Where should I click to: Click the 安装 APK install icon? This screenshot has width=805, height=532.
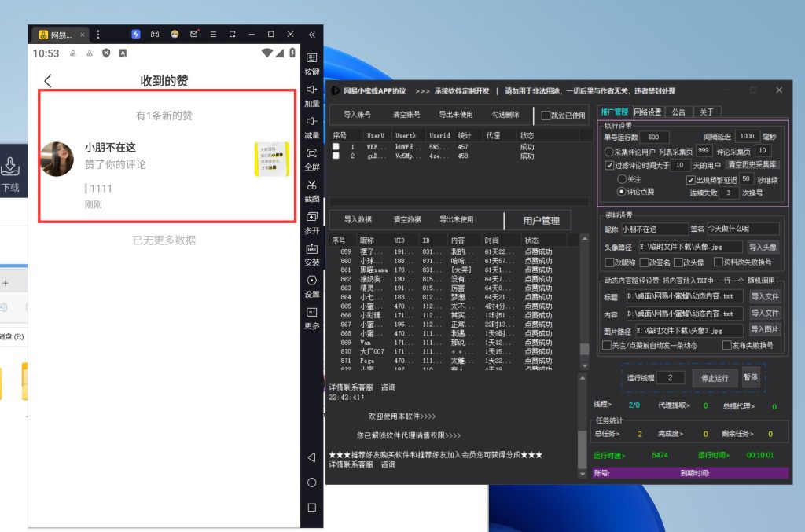coord(312,249)
